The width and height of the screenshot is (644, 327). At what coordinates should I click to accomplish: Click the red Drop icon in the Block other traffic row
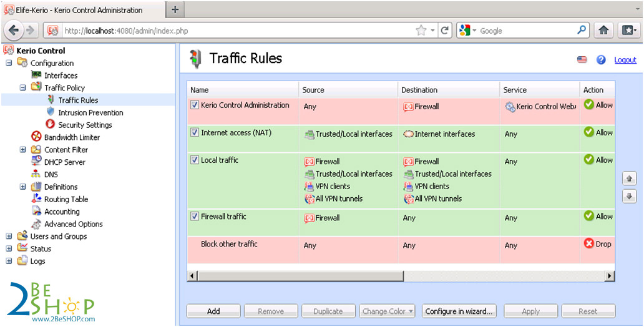(589, 243)
